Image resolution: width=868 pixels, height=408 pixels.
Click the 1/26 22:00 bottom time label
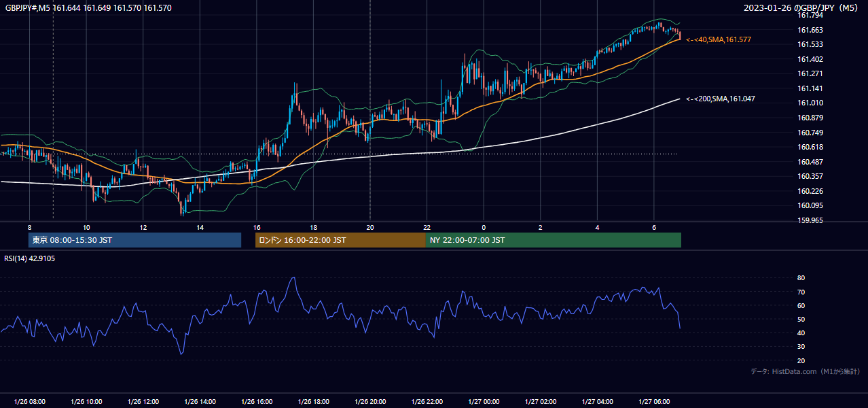pos(427,402)
